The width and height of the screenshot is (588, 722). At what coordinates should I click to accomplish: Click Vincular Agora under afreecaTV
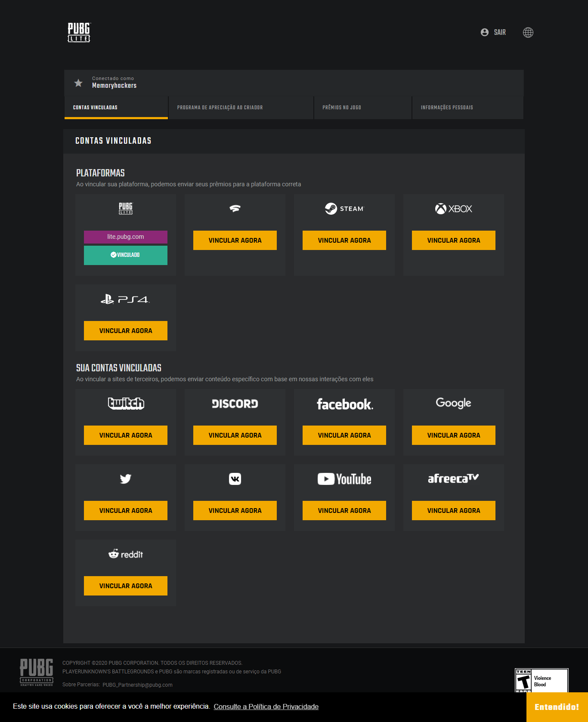[454, 511]
